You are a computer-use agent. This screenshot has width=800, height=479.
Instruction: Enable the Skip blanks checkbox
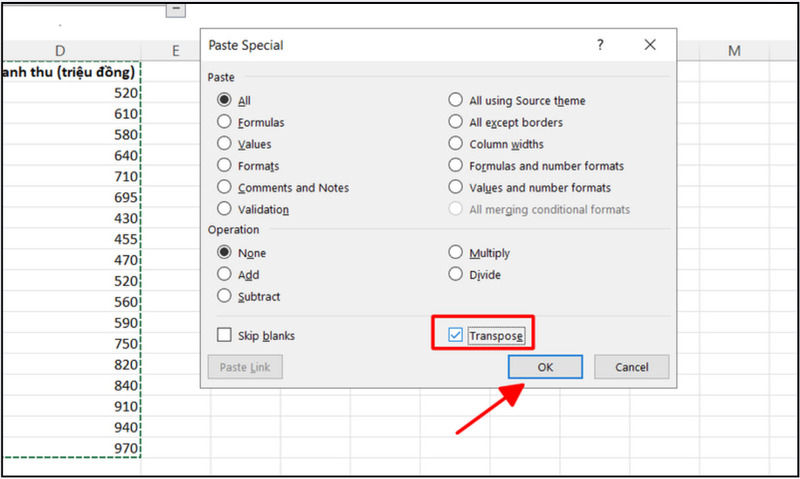click(224, 336)
